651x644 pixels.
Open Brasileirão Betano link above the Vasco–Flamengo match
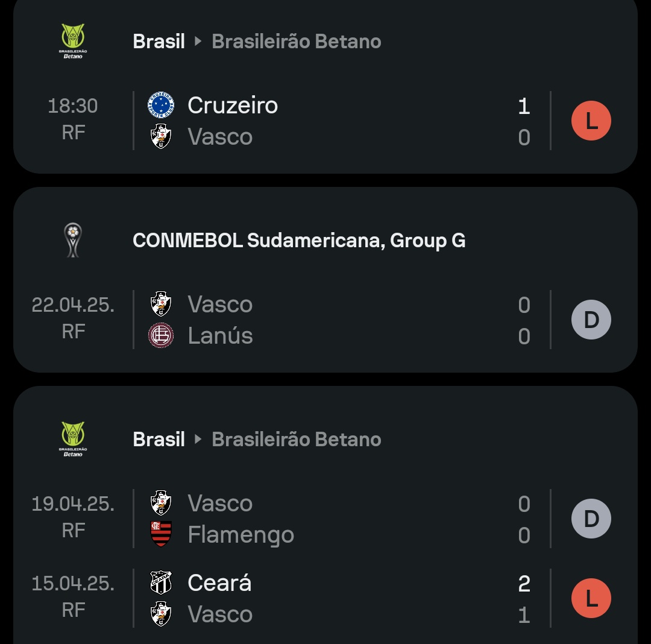coord(296,439)
